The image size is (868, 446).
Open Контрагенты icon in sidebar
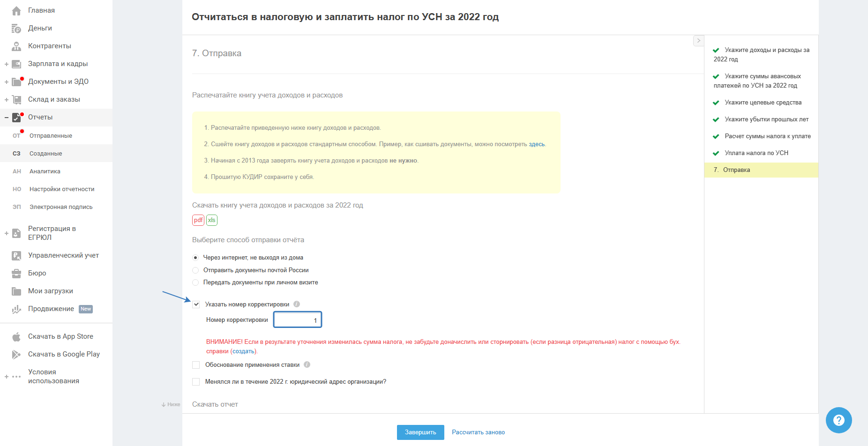pyautogui.click(x=16, y=46)
